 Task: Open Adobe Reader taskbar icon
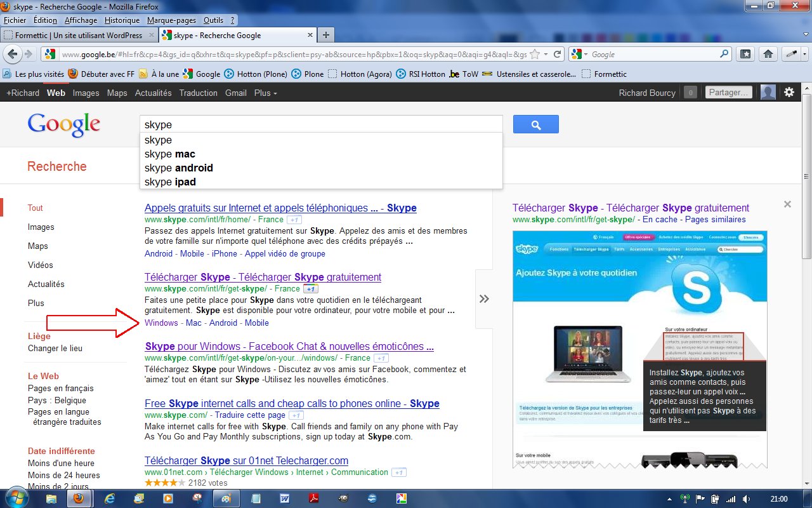click(x=314, y=498)
